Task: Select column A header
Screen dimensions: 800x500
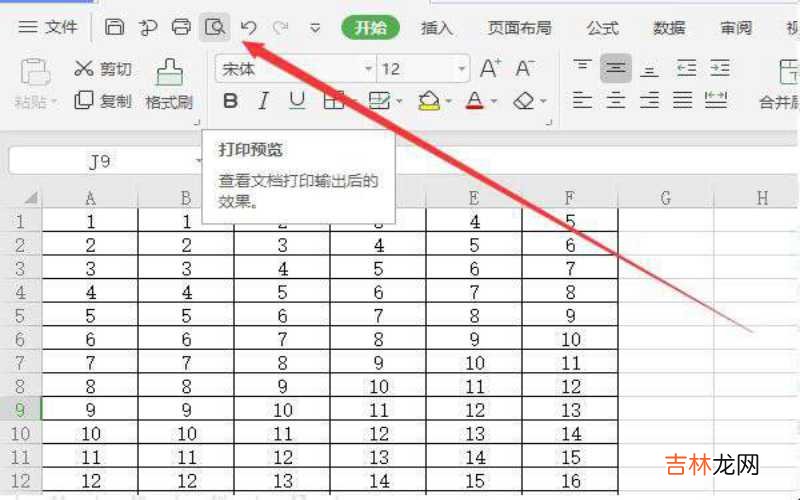Action: click(90, 197)
